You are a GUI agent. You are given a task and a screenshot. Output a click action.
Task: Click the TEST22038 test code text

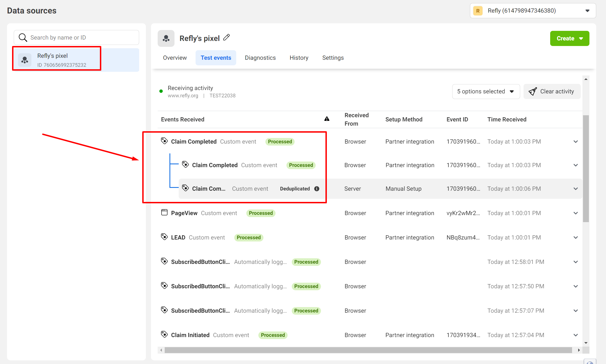point(222,96)
